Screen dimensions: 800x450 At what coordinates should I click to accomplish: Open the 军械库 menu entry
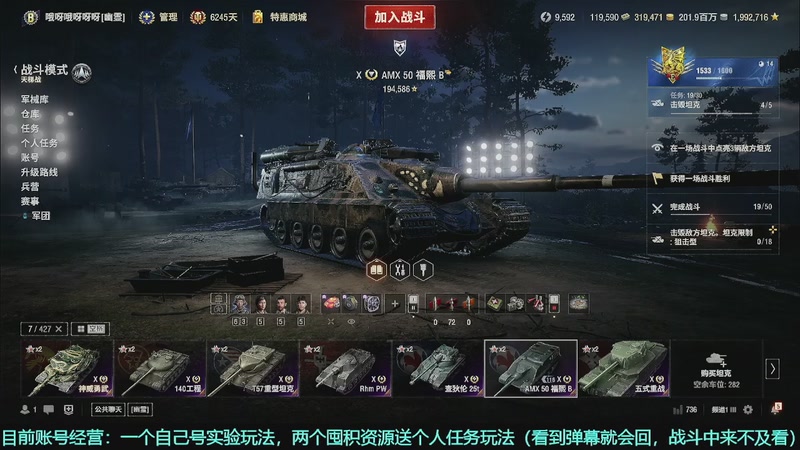pos(35,99)
